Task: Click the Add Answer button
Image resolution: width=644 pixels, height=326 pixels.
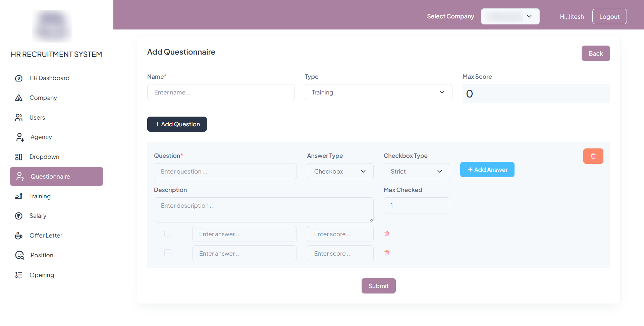Action: (487, 170)
